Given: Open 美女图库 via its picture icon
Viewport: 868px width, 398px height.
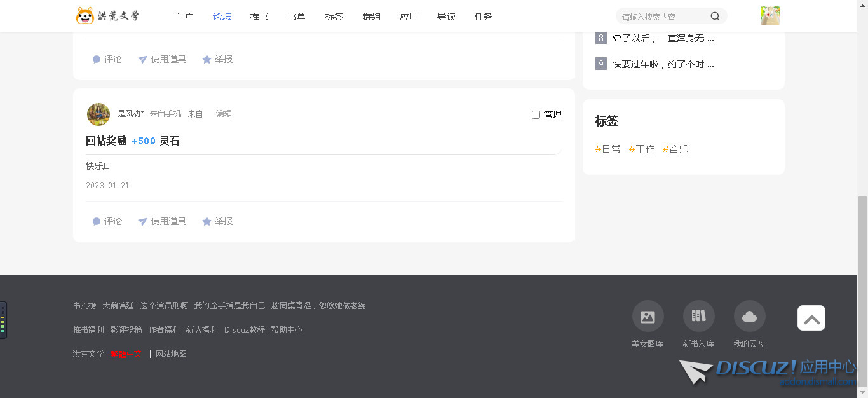Looking at the screenshot, I should coord(648,316).
